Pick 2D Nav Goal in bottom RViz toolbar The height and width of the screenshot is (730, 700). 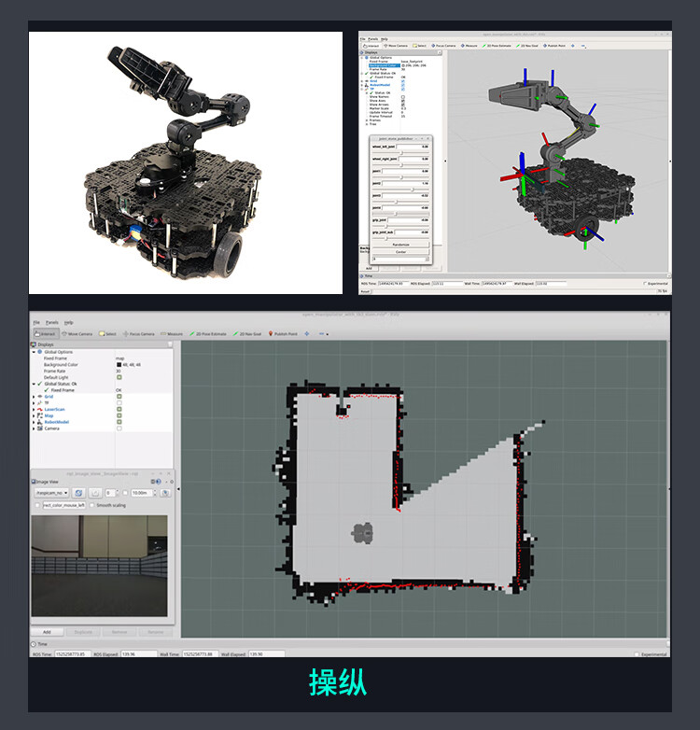(x=247, y=334)
